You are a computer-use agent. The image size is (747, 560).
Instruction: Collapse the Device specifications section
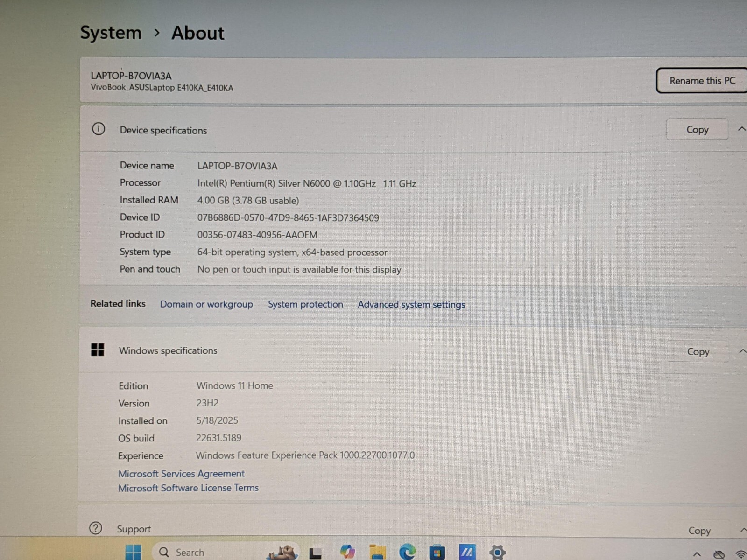pyautogui.click(x=741, y=129)
